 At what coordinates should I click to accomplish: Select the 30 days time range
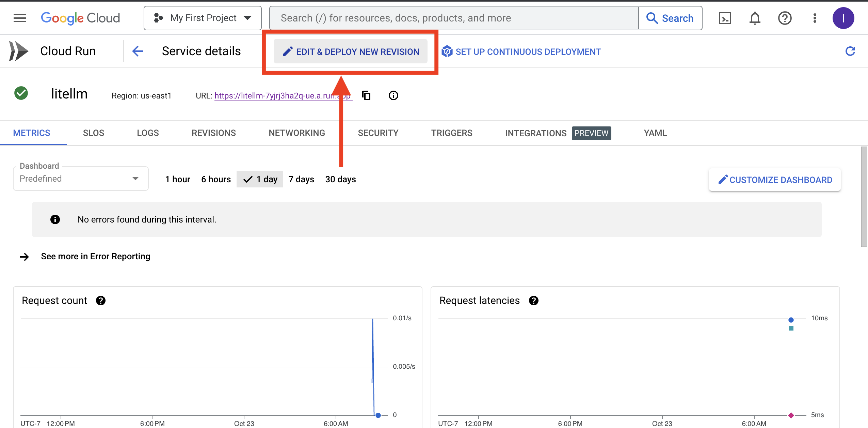(x=340, y=179)
